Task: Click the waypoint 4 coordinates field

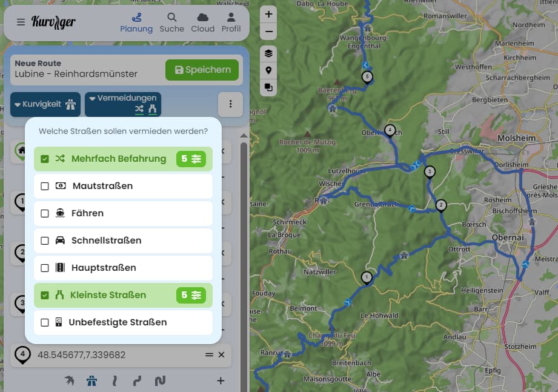Action: [x=115, y=355]
